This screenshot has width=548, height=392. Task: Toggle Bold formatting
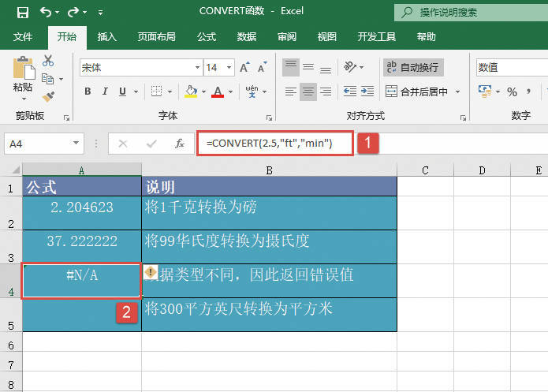[88, 91]
